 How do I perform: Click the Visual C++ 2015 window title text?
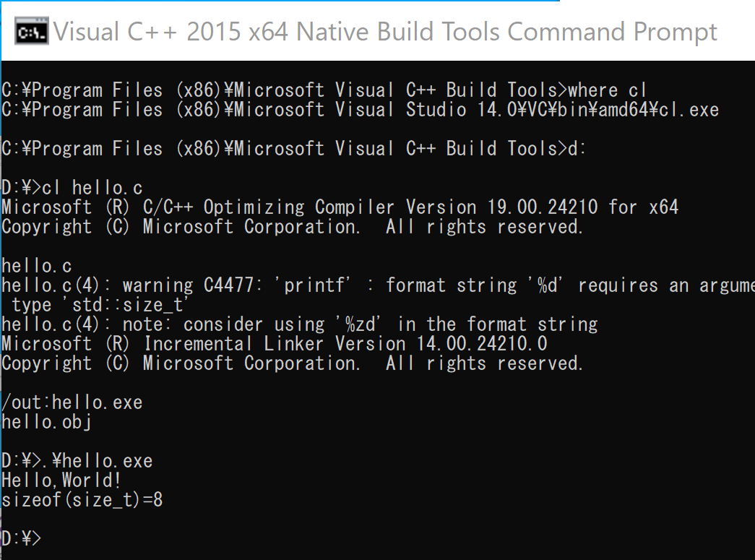pyautogui.click(x=384, y=33)
